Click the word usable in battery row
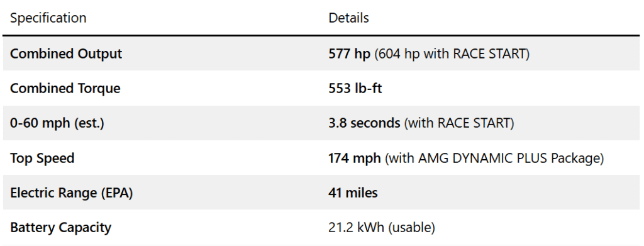Image resolution: width=644 pixels, height=246 pixels. pyautogui.click(x=411, y=228)
